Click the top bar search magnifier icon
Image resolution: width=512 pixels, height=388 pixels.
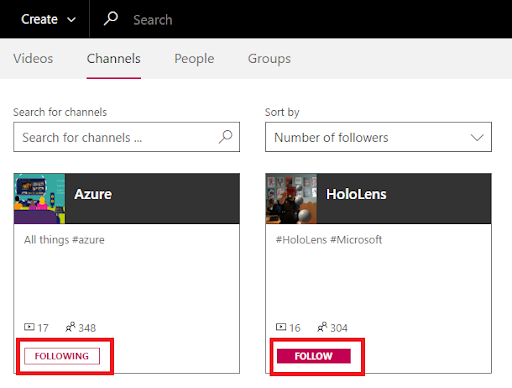tap(111, 19)
